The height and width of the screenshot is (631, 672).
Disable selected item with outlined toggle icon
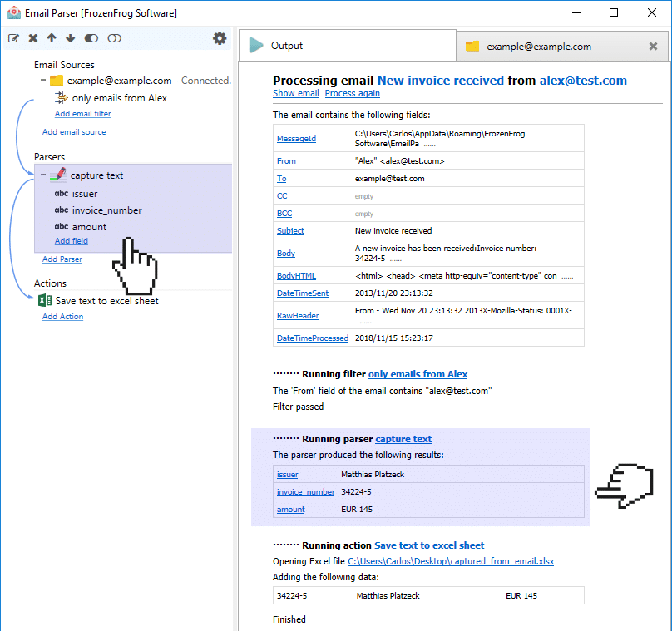115,38
